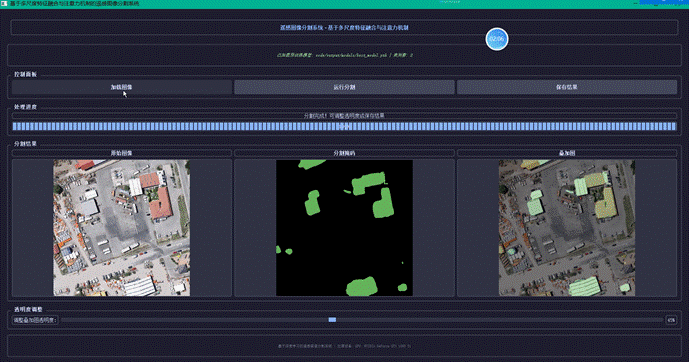Select the opacity slider handle

(332, 320)
